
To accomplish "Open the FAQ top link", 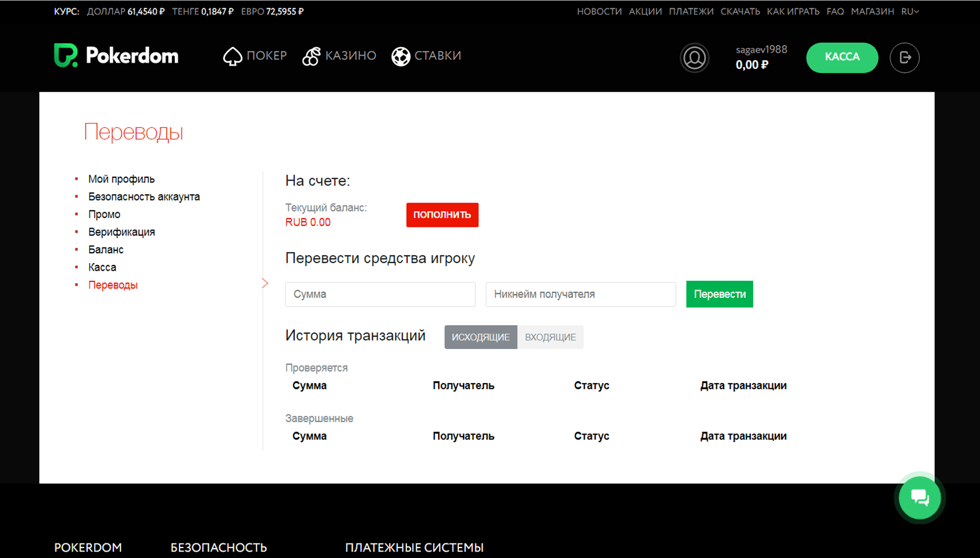I will pyautogui.click(x=835, y=12).
